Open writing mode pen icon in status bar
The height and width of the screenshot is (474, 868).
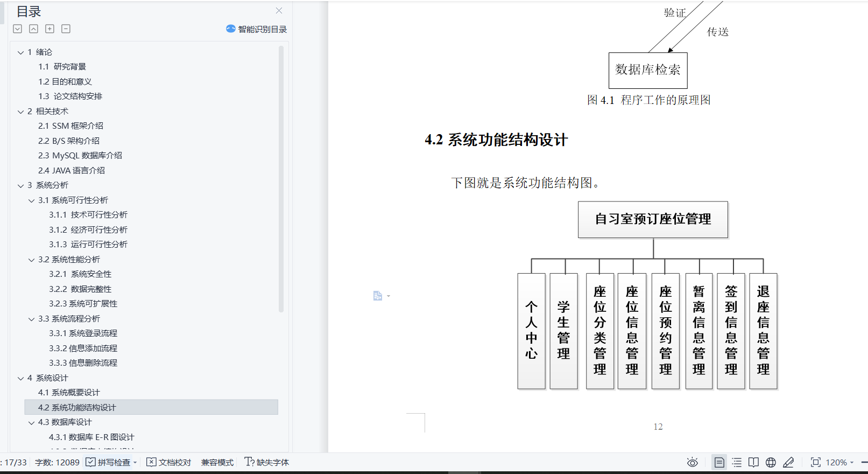[788, 462]
